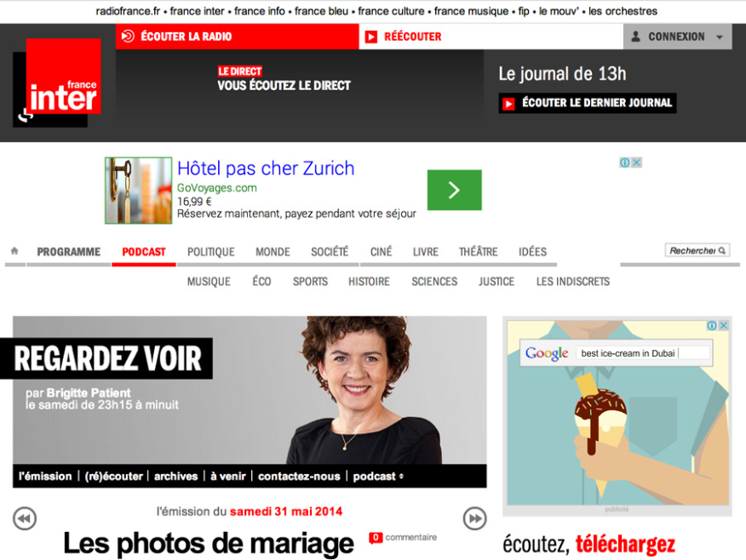Click the user icon beside Connexion
Viewport: 746px width, 560px height.
click(x=635, y=37)
